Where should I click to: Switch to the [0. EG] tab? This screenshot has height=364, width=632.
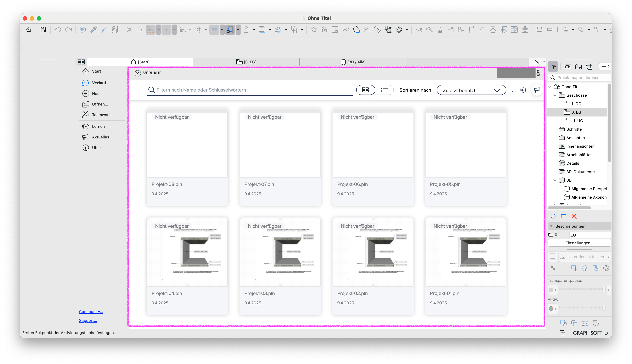246,62
